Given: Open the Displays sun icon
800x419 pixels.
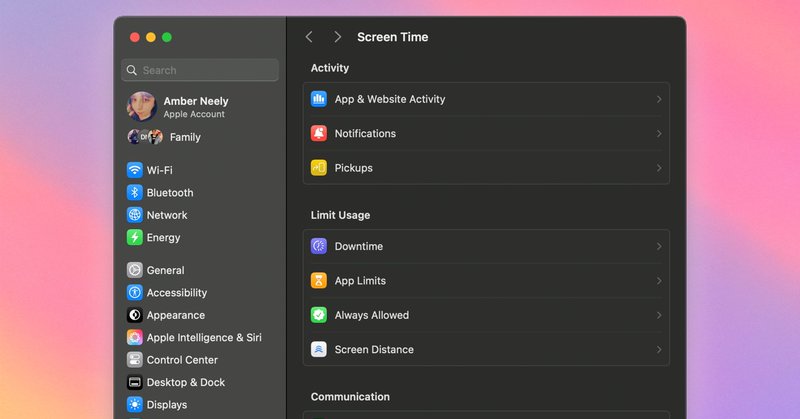Looking at the screenshot, I should [x=135, y=405].
